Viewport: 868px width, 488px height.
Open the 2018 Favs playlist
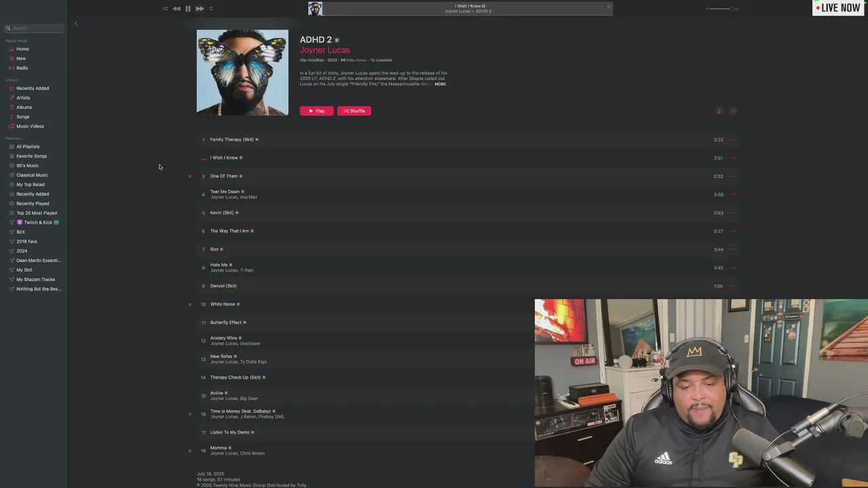(26, 241)
